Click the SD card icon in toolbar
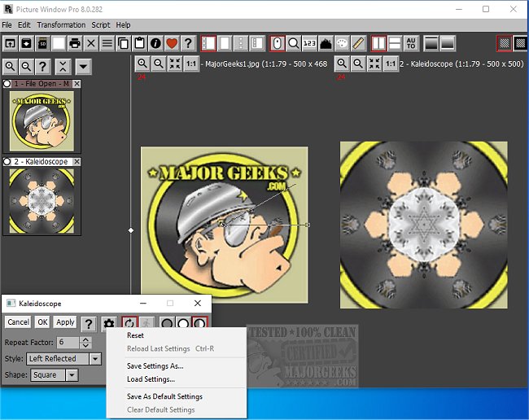 (x=42, y=43)
